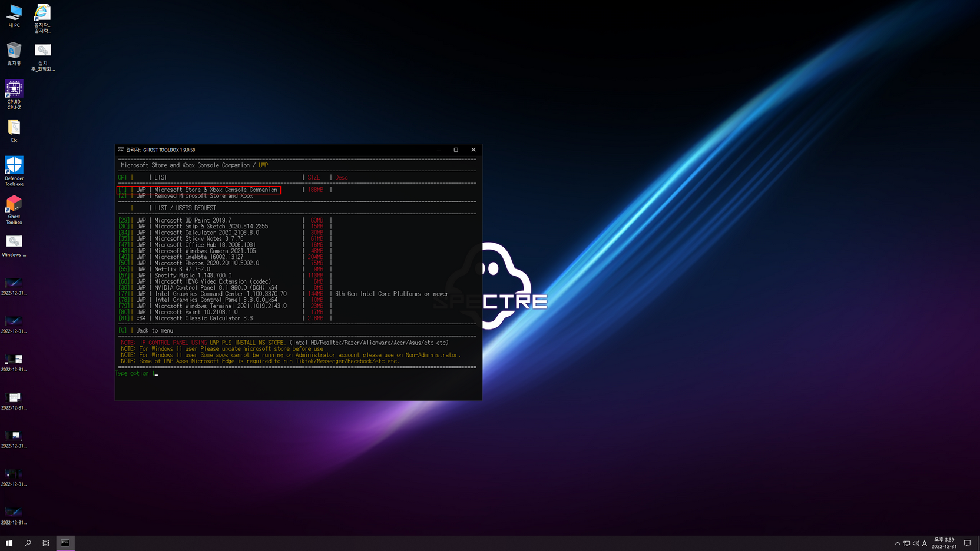This screenshot has height=551, width=980.
Task: Click the 'Intel Graphics Control Panel 3.3.0.0_x64' row
Action: pyautogui.click(x=226, y=300)
